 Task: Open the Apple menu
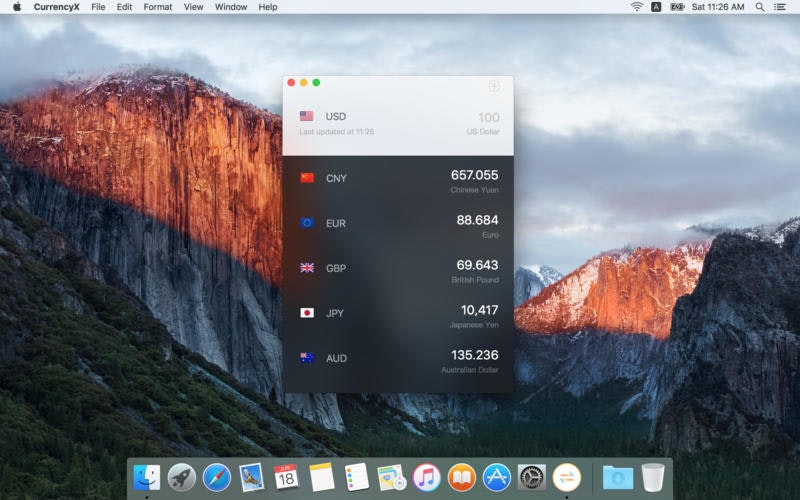pos(17,7)
